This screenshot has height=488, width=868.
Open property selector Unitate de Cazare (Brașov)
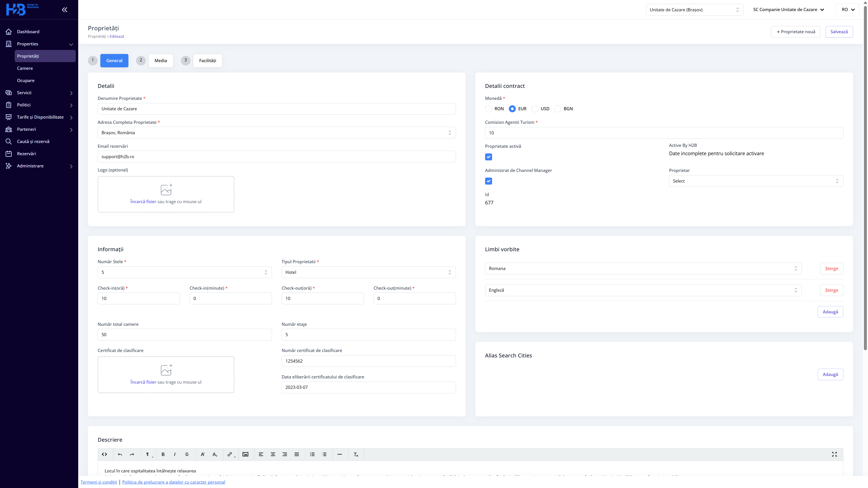694,10
